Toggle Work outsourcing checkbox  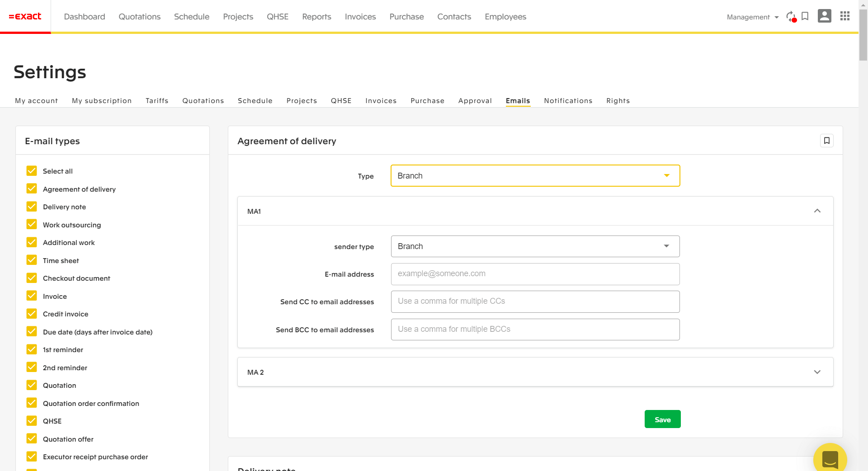point(32,224)
